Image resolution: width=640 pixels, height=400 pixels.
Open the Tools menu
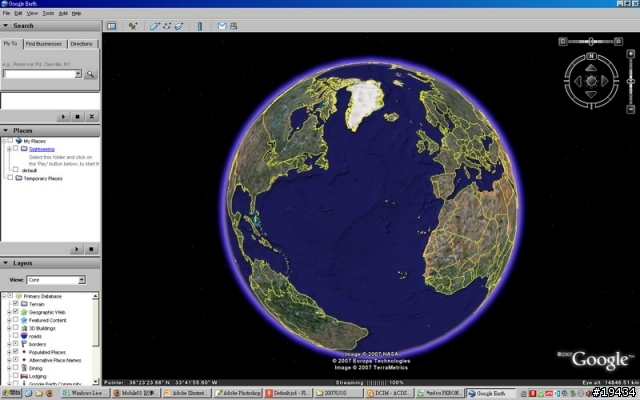pyautogui.click(x=48, y=13)
